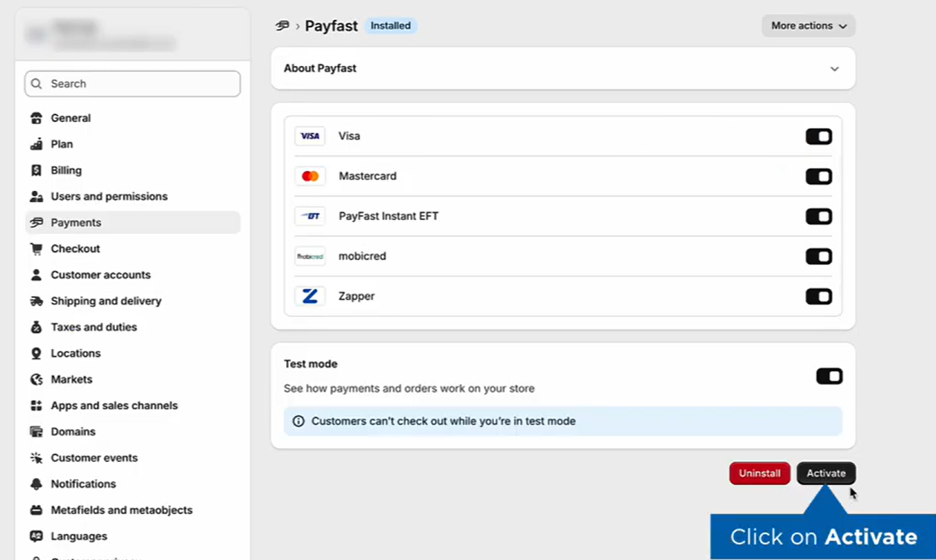The image size is (936, 560).
Task: Click the Checkout cart icon in sidebar
Action: (x=36, y=249)
